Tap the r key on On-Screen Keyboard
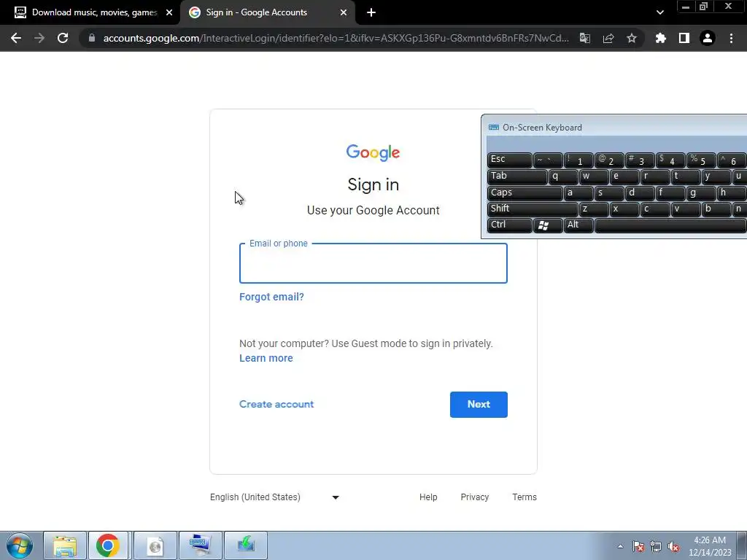The height and width of the screenshot is (560, 747). pos(655,176)
